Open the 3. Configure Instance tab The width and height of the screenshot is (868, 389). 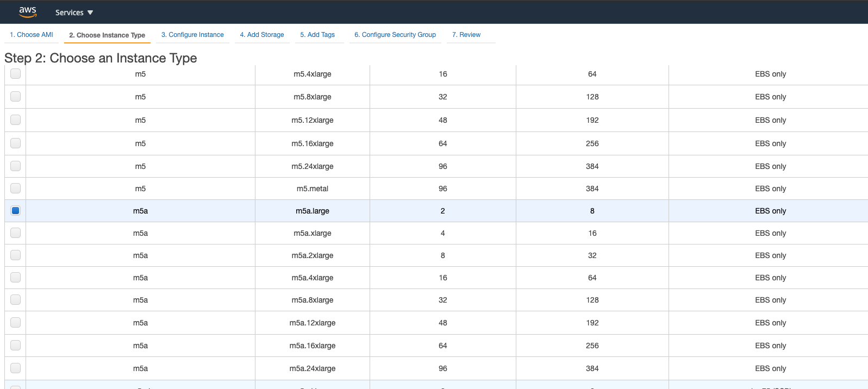pyautogui.click(x=192, y=35)
